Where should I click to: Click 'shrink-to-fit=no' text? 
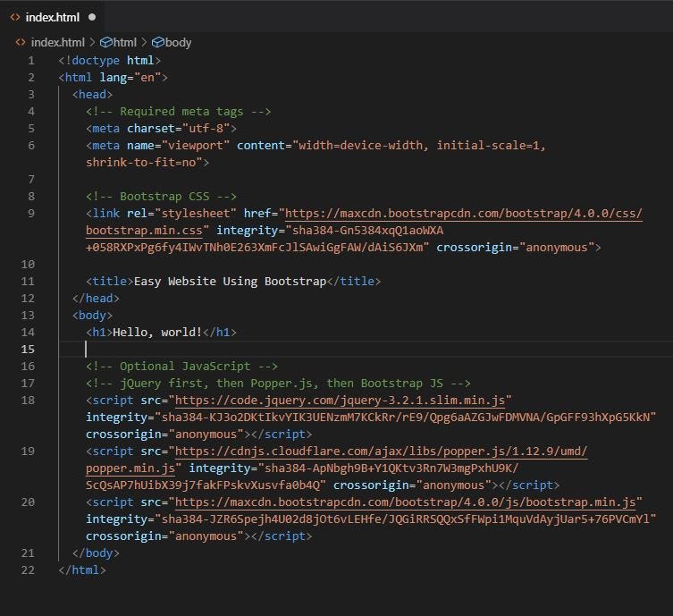coord(140,162)
